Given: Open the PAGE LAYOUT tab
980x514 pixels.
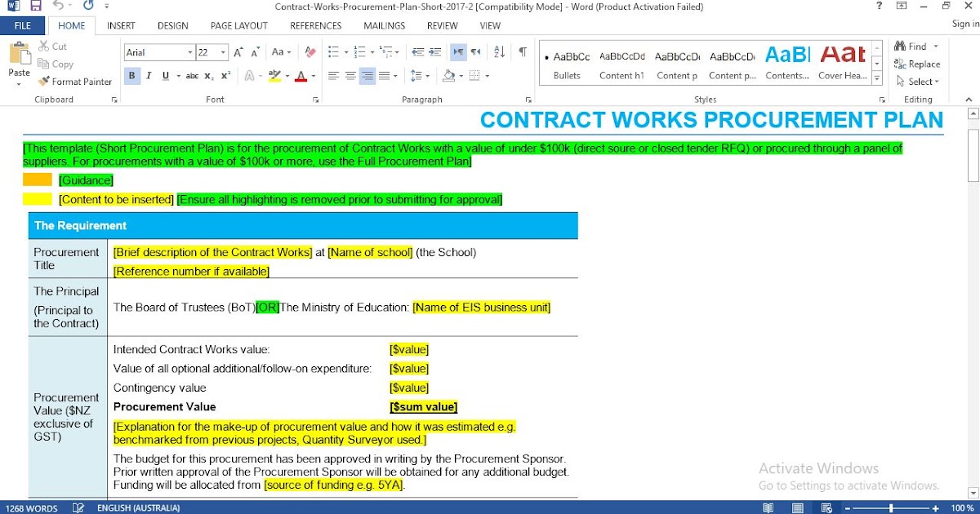Looking at the screenshot, I should [x=238, y=25].
